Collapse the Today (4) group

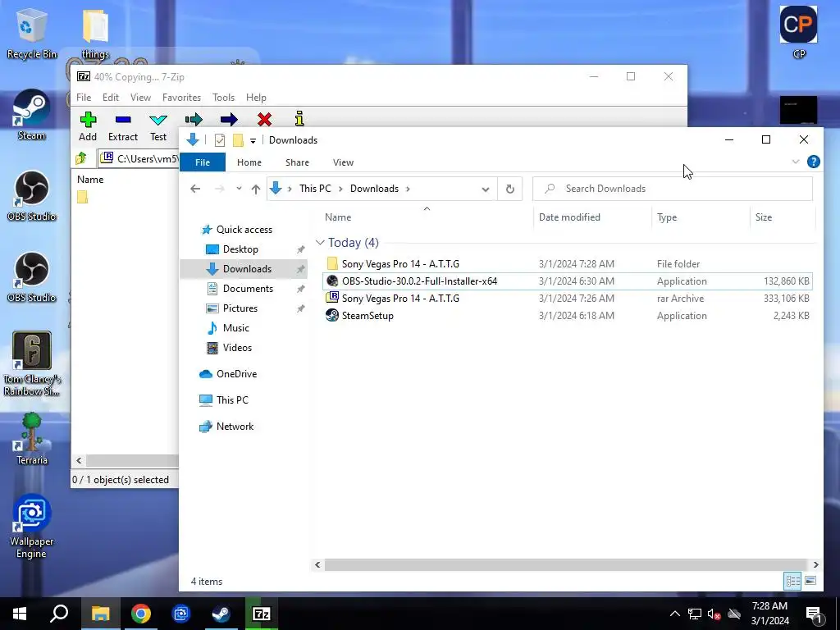click(x=320, y=243)
